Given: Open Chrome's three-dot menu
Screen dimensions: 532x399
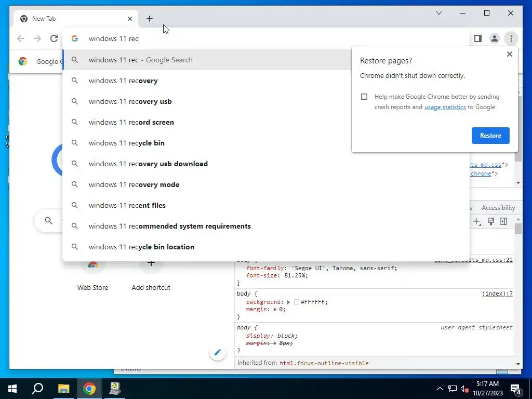Looking at the screenshot, I should (x=511, y=38).
